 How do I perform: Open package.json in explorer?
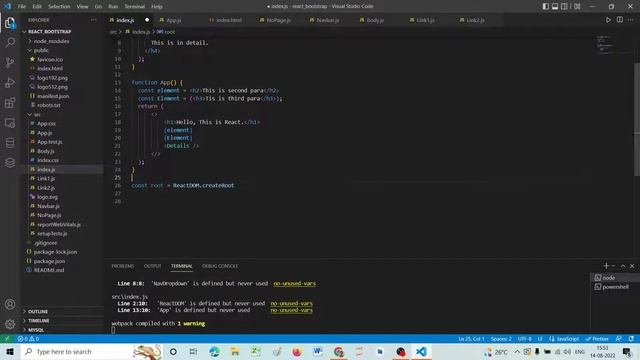49,261
